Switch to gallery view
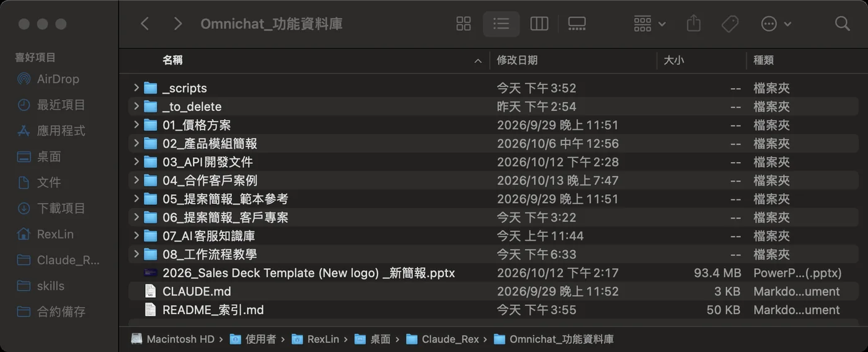The image size is (868, 352). pyautogui.click(x=577, y=24)
